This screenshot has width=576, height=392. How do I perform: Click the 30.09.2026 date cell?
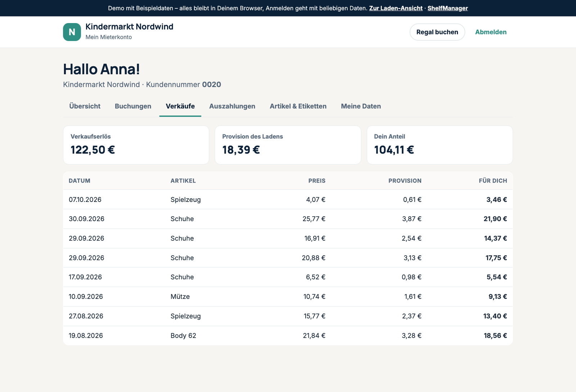point(86,219)
